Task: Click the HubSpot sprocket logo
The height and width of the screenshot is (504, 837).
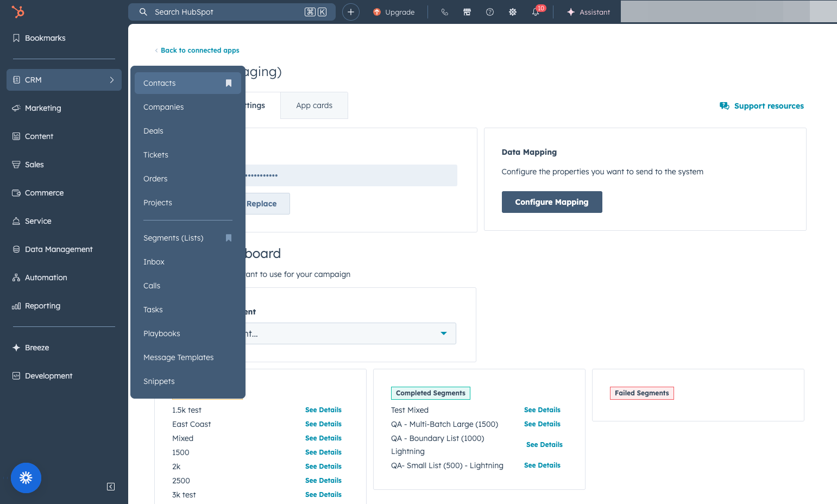Action: (18, 11)
